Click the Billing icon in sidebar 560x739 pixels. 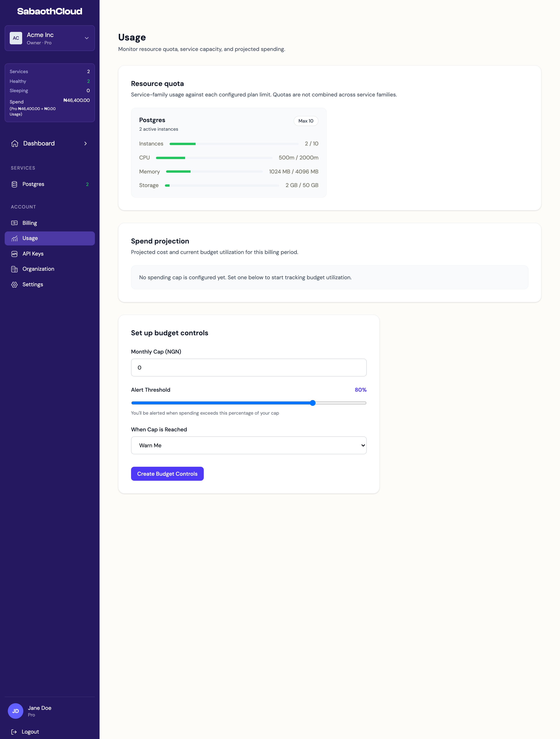click(x=14, y=223)
